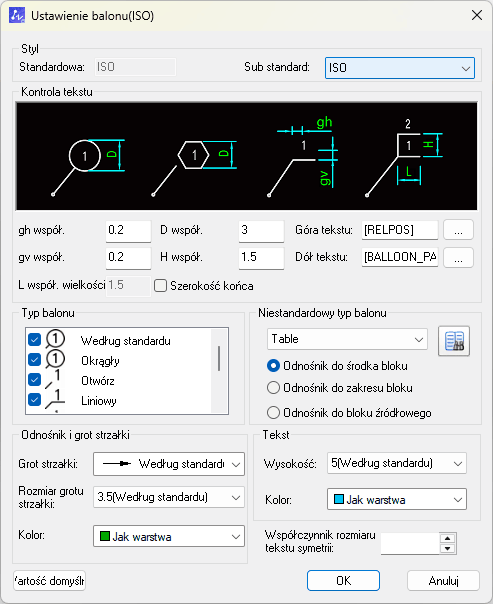Click the Otwórz balloon type icon

point(55,379)
